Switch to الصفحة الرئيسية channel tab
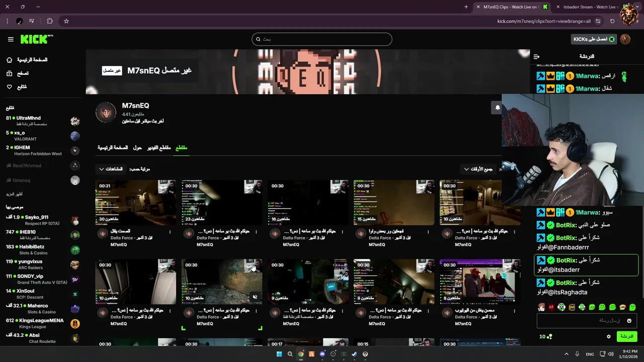Screen dimensions: 644x362 pyautogui.click(x=113, y=148)
